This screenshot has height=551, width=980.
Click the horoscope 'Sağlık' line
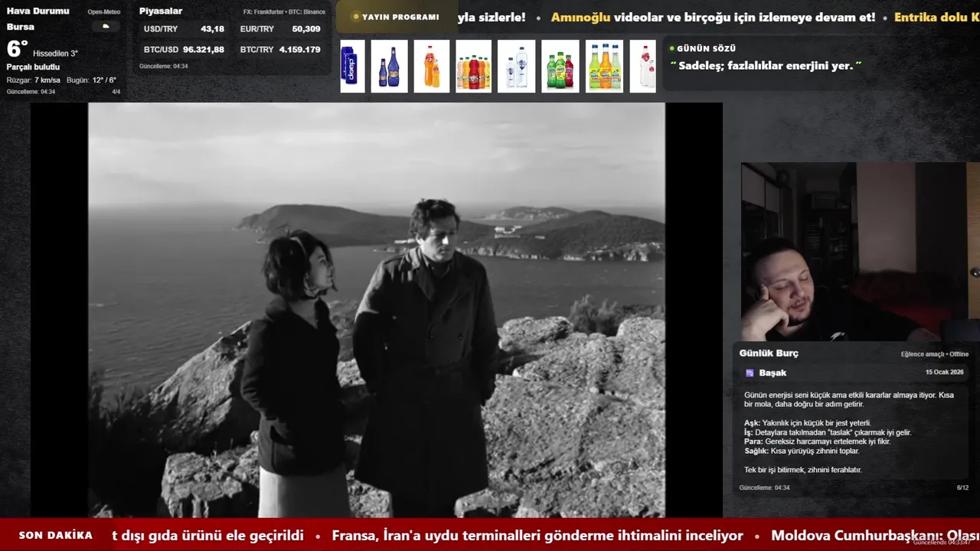pyautogui.click(x=802, y=451)
